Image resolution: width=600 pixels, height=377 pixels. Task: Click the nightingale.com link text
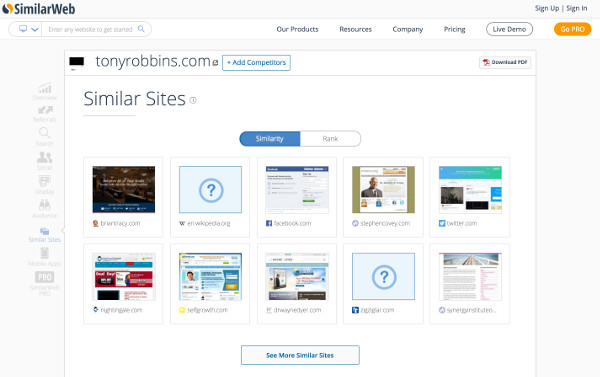pos(121,310)
